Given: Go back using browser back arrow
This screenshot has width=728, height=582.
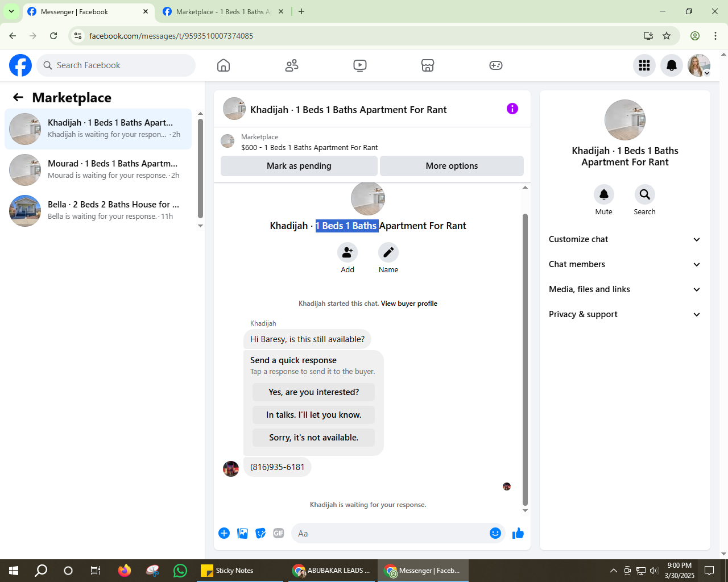Looking at the screenshot, I should tap(13, 36).
